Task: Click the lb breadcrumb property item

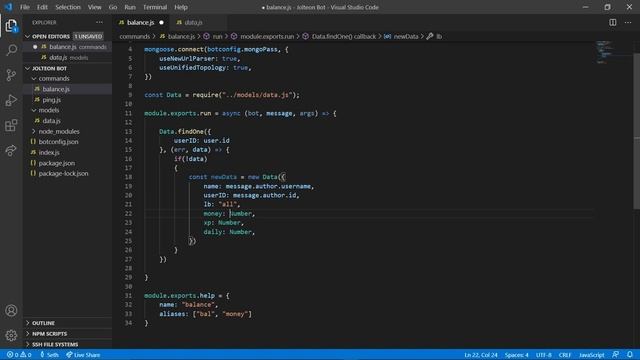Action: 434,36
